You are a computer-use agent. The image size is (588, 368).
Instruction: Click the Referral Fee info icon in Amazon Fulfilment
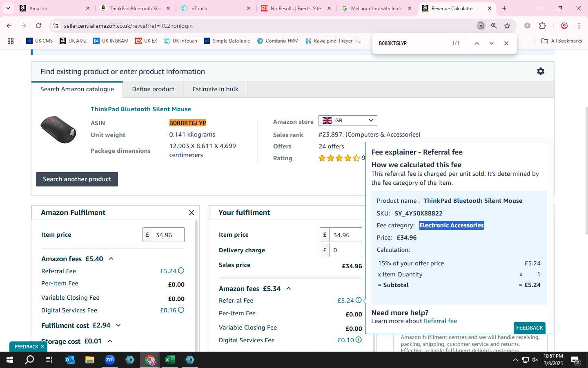[x=181, y=271]
